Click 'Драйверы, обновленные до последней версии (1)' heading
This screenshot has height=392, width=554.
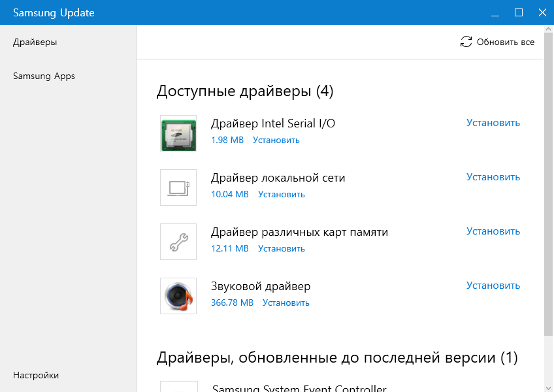pyautogui.click(x=337, y=358)
